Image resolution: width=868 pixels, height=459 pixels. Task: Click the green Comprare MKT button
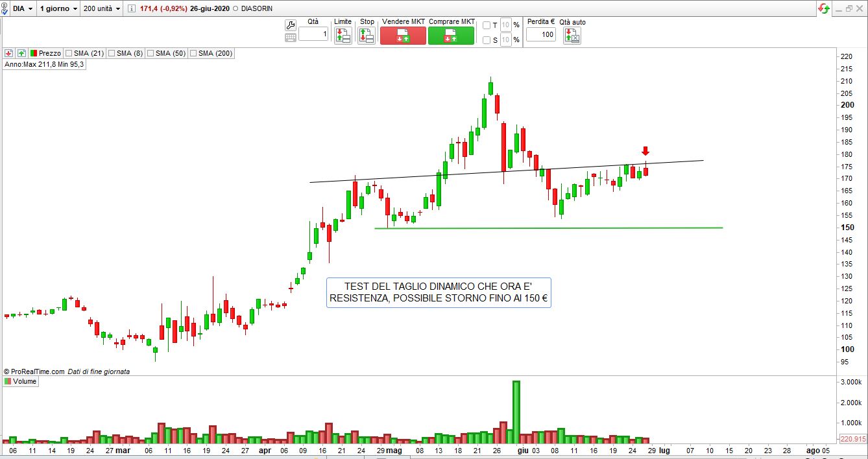point(451,36)
